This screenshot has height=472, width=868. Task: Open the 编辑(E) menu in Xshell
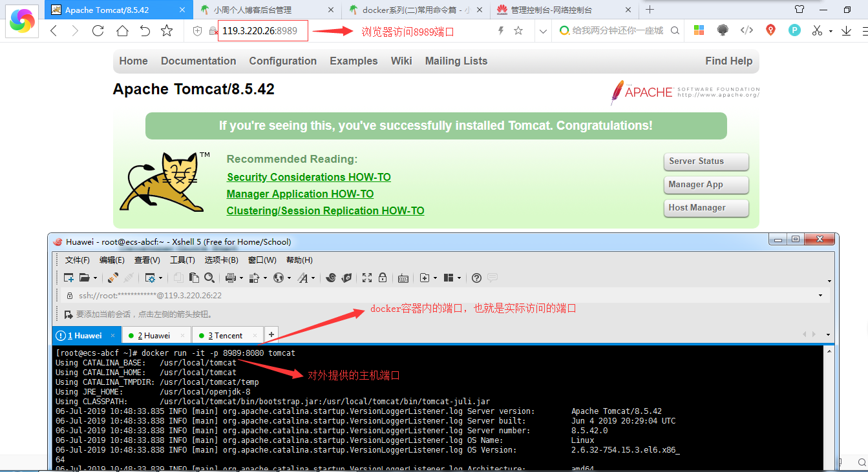click(112, 260)
